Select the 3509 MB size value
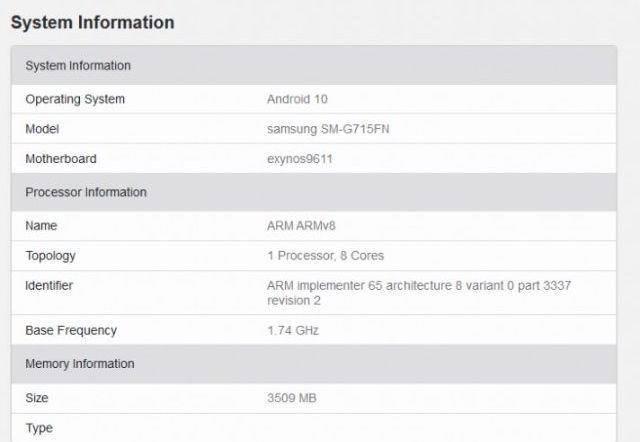 click(292, 398)
